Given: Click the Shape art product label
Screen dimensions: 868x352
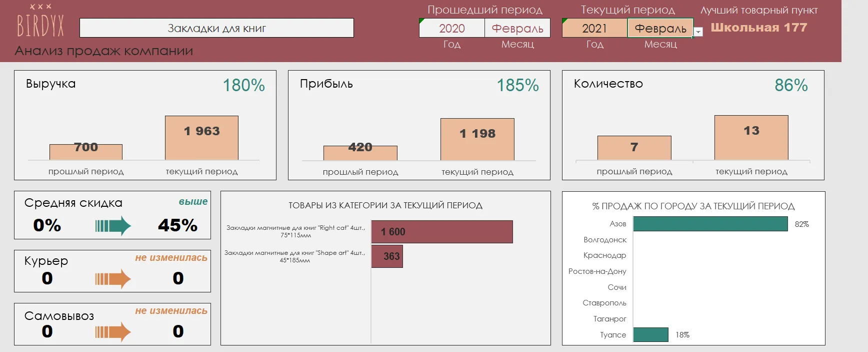Looking at the screenshot, I should click(294, 256).
